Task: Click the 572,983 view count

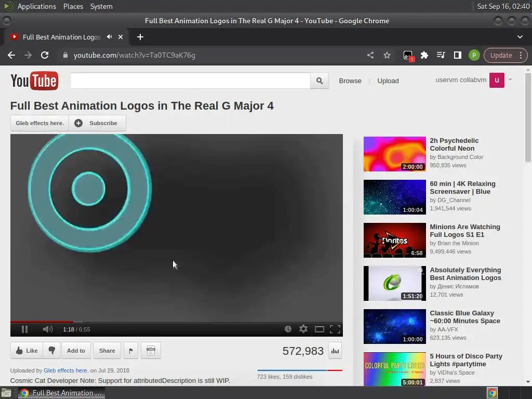Action: coord(303,351)
